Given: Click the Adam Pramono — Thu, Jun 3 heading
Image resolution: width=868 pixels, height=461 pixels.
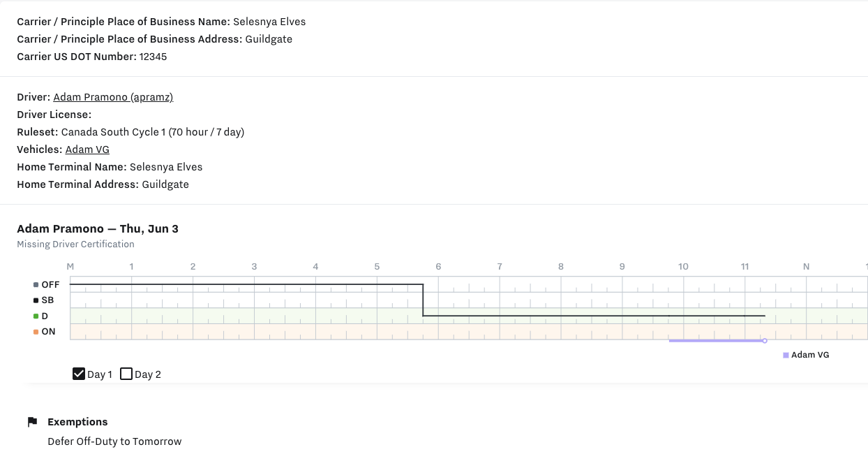Looking at the screenshot, I should (98, 229).
